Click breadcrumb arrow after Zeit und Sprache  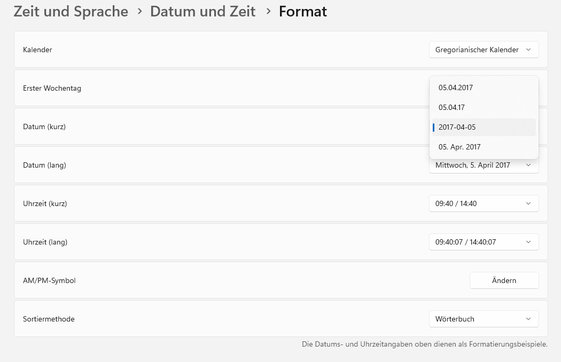point(140,12)
